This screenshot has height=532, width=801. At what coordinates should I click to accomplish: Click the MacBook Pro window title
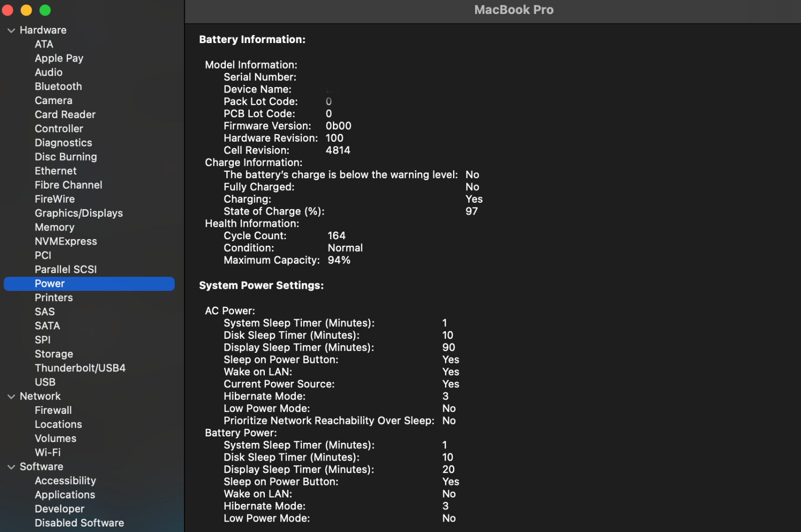[x=514, y=10]
